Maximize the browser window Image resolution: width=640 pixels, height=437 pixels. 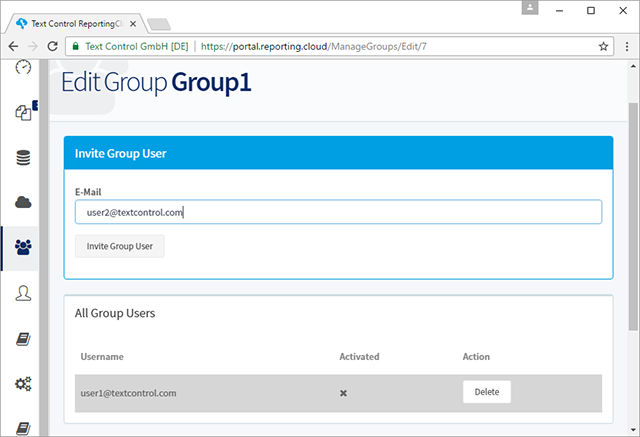591,11
